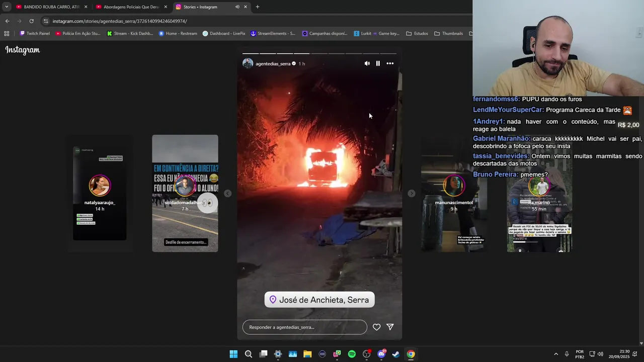The image size is (644, 362).
Task: Click the site information icon in address bar
Action: click(46, 21)
